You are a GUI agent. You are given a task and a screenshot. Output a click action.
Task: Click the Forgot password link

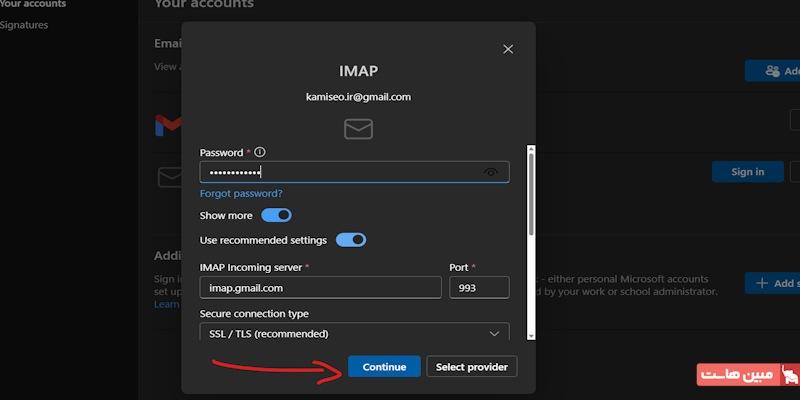(x=241, y=194)
